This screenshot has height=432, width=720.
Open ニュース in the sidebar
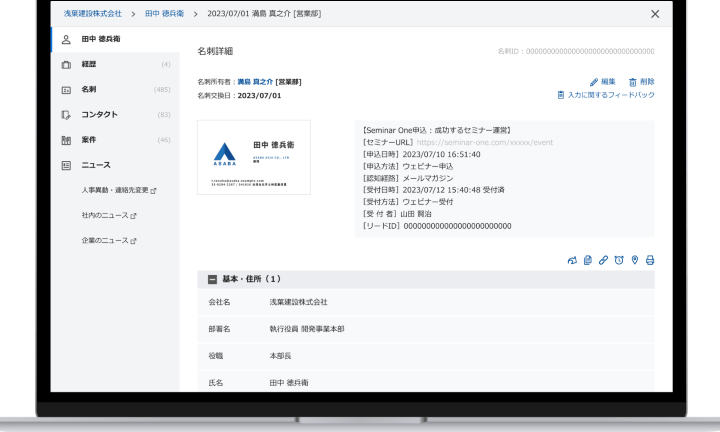tap(95, 165)
